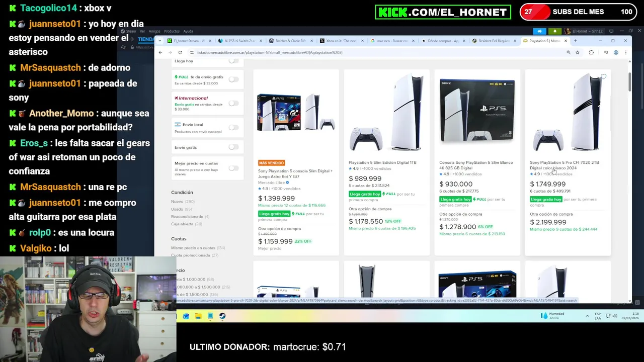Open the PlayStation 5 Slim Astro Bot listing title
The width and height of the screenshot is (644, 362).
[295, 174]
